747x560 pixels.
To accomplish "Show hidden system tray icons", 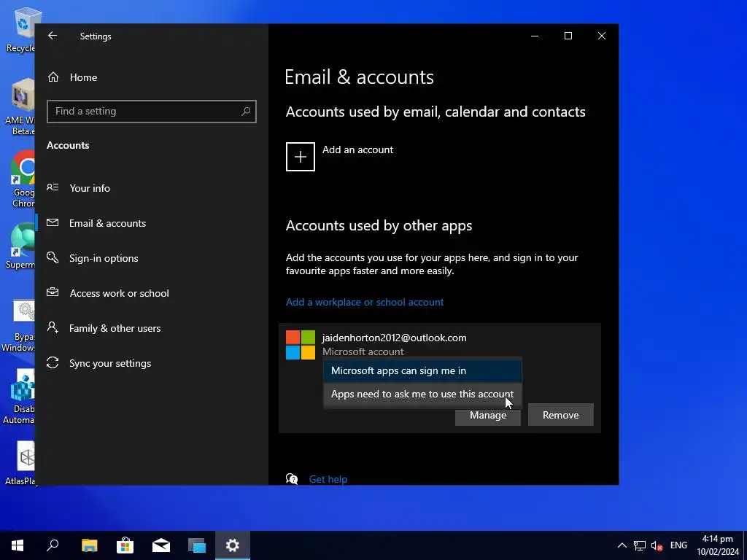I will click(622, 545).
